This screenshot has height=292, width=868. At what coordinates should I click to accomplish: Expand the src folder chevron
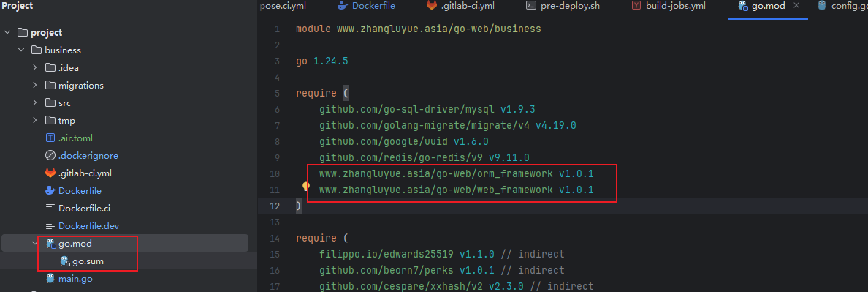35,103
